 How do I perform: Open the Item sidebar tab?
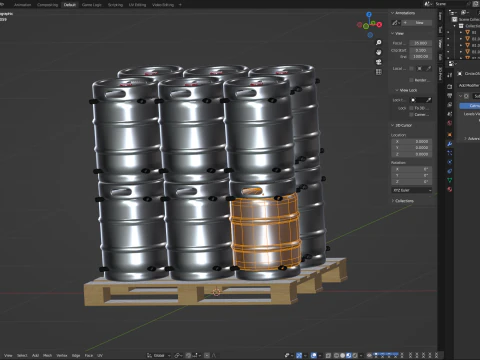[x=440, y=16]
